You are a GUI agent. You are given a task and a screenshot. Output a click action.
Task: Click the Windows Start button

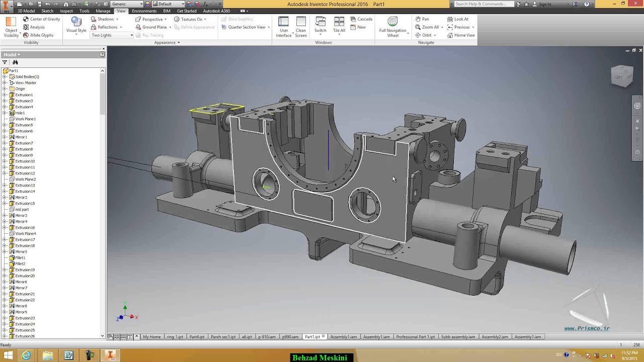[8, 355]
